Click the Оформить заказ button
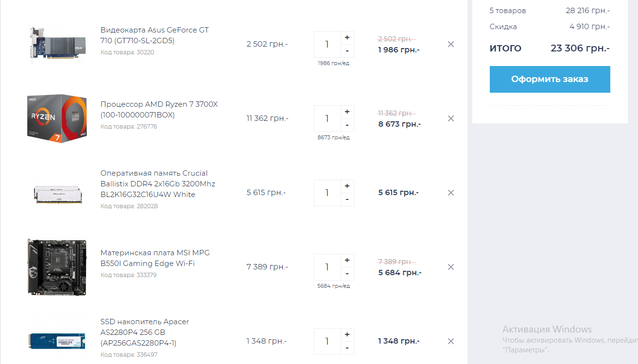The height and width of the screenshot is (364, 638). click(550, 79)
